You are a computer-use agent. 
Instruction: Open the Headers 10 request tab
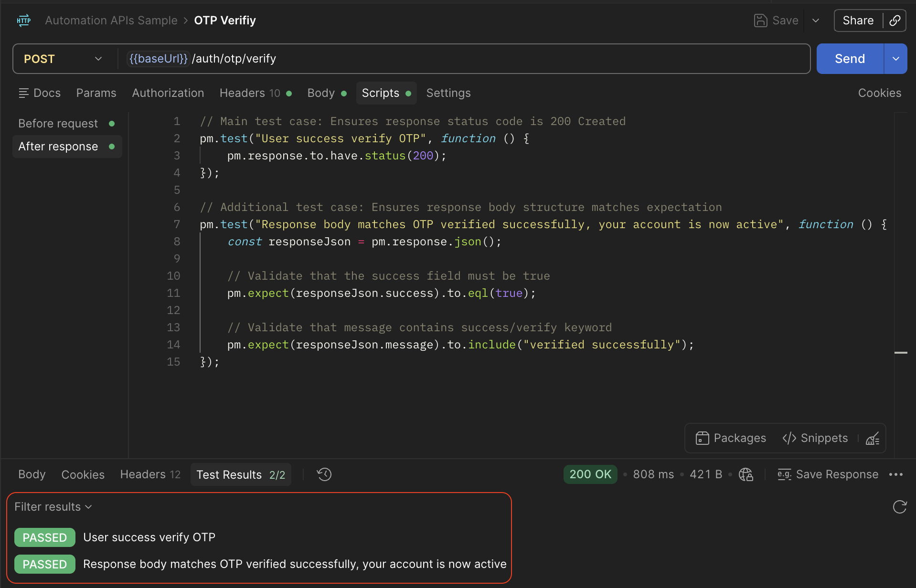(x=256, y=93)
